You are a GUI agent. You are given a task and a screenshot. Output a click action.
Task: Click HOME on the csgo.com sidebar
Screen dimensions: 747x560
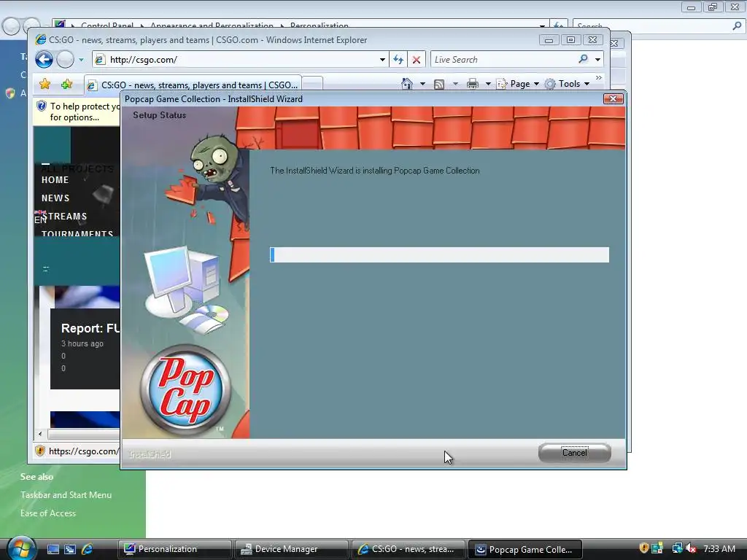[x=55, y=180]
